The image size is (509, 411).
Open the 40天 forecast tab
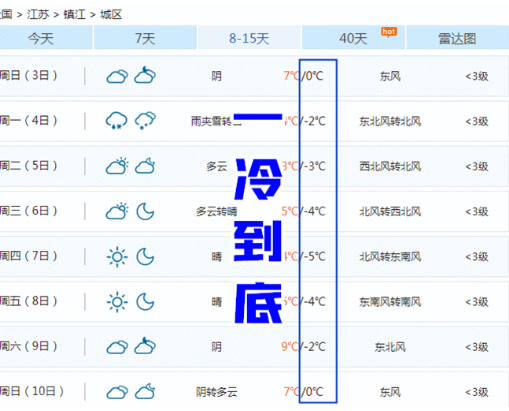click(x=353, y=38)
